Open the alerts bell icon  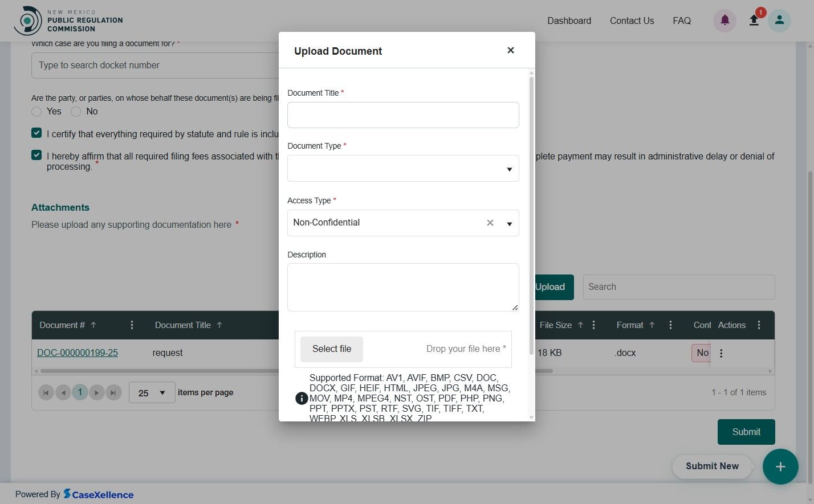click(725, 21)
